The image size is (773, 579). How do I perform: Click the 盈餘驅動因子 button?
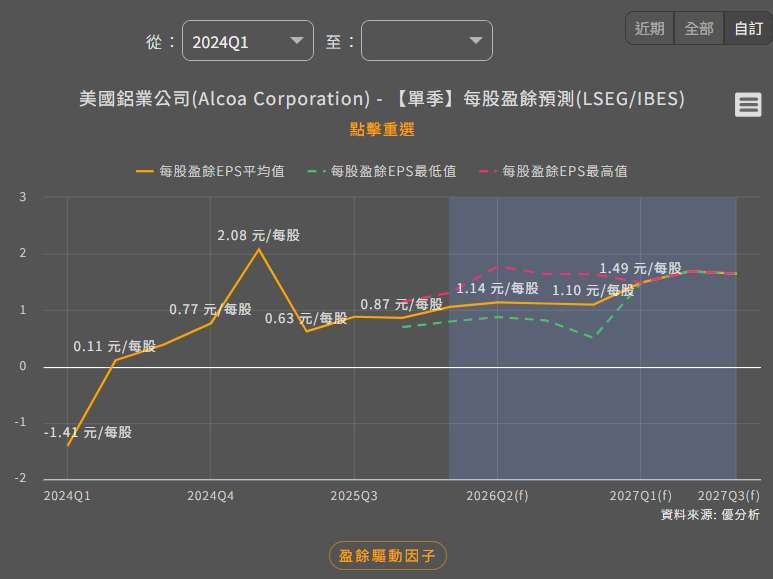387,555
